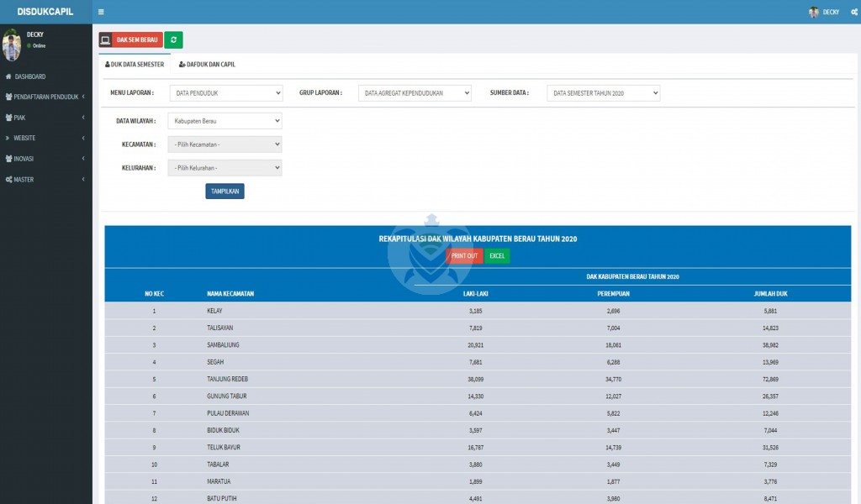Click the hamburger sidebar toggle icon
Image resolution: width=861 pixels, height=504 pixels.
101,12
